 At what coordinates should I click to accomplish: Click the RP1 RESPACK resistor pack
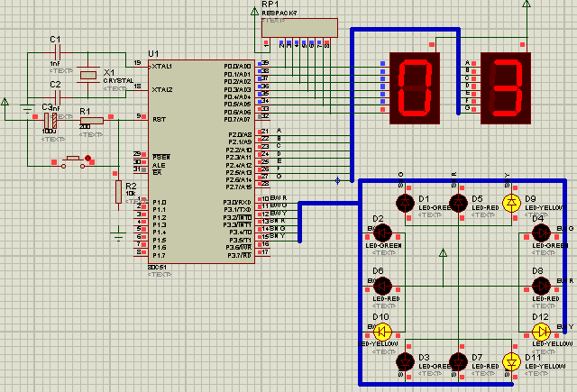(299, 28)
